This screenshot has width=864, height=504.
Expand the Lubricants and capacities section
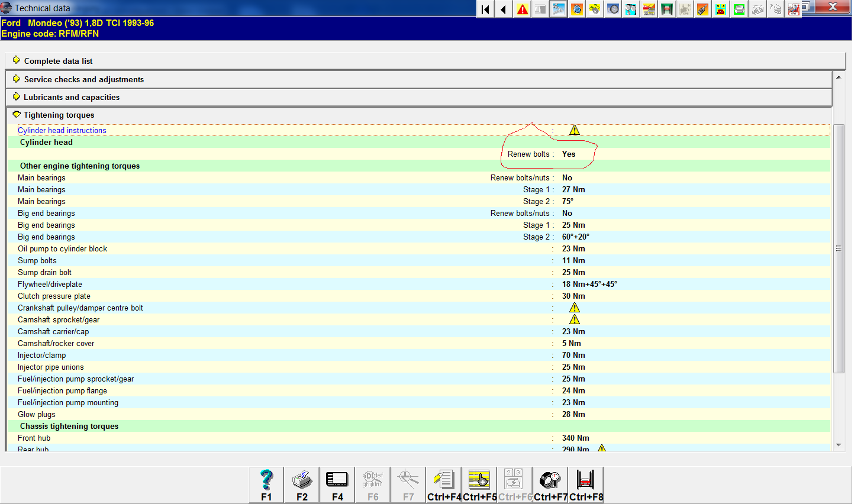[71, 97]
